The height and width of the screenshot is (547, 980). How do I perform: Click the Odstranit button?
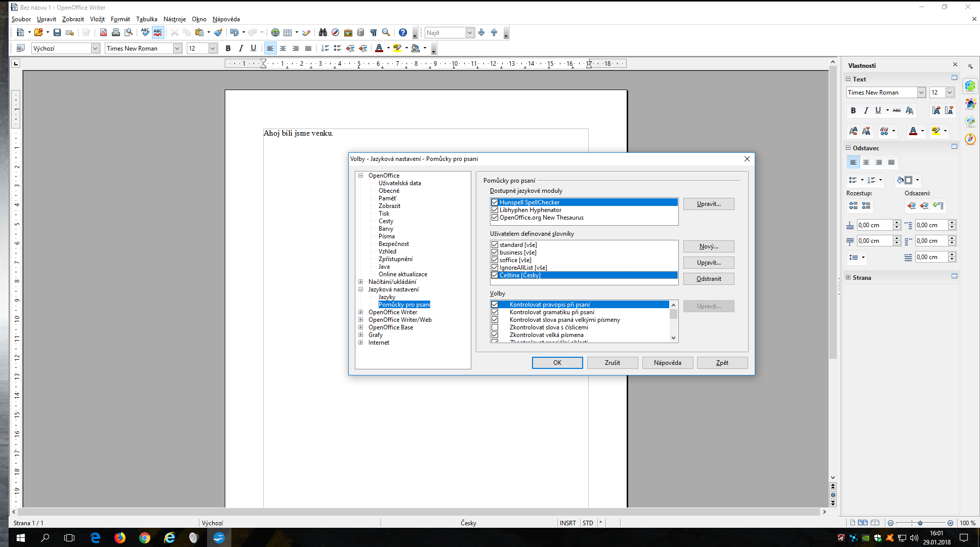point(708,279)
